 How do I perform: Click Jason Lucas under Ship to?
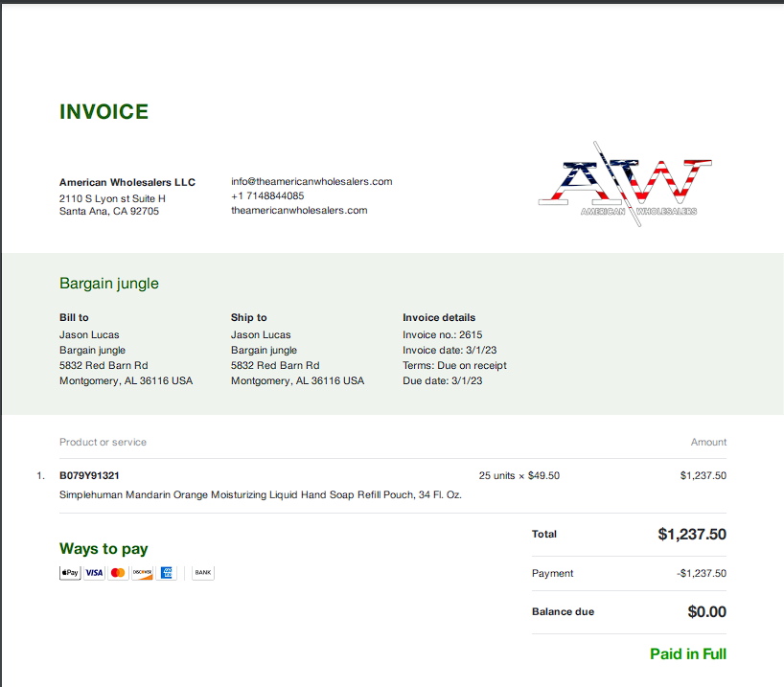[x=261, y=334]
